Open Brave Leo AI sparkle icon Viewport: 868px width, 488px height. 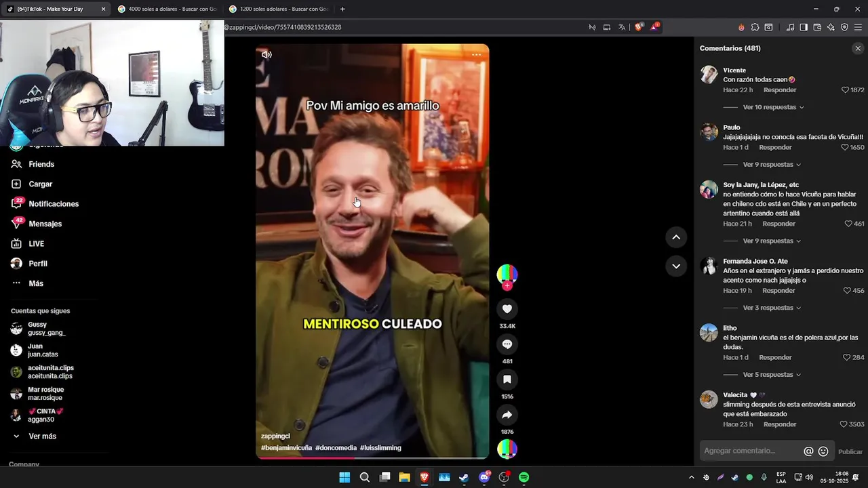click(831, 27)
